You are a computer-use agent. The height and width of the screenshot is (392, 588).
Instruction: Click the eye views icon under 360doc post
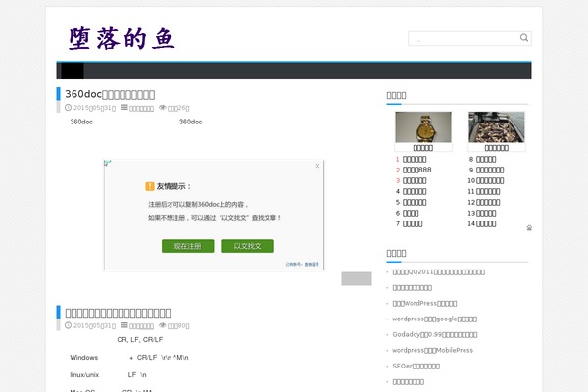163,108
